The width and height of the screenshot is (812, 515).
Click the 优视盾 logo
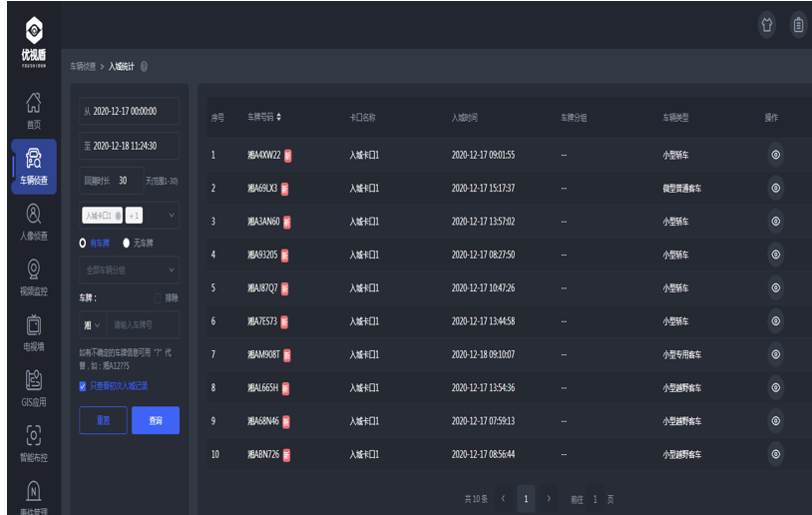[x=34, y=42]
